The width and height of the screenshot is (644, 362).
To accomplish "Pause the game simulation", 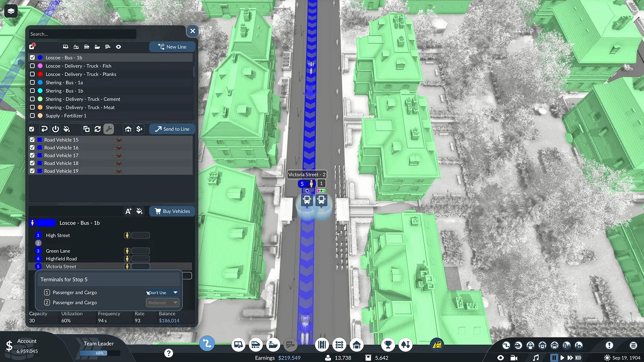I will (554, 358).
